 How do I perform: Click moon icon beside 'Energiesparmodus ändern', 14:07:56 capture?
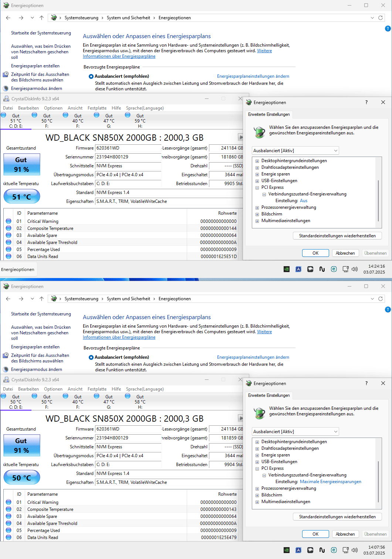(x=6, y=369)
